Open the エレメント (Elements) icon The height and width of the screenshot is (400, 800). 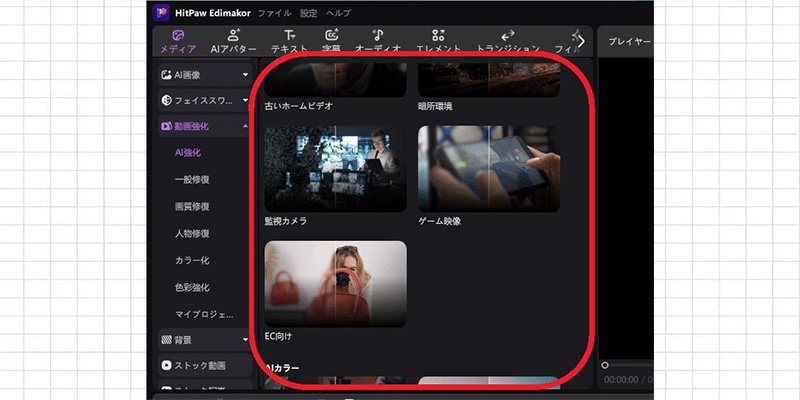pos(437,35)
